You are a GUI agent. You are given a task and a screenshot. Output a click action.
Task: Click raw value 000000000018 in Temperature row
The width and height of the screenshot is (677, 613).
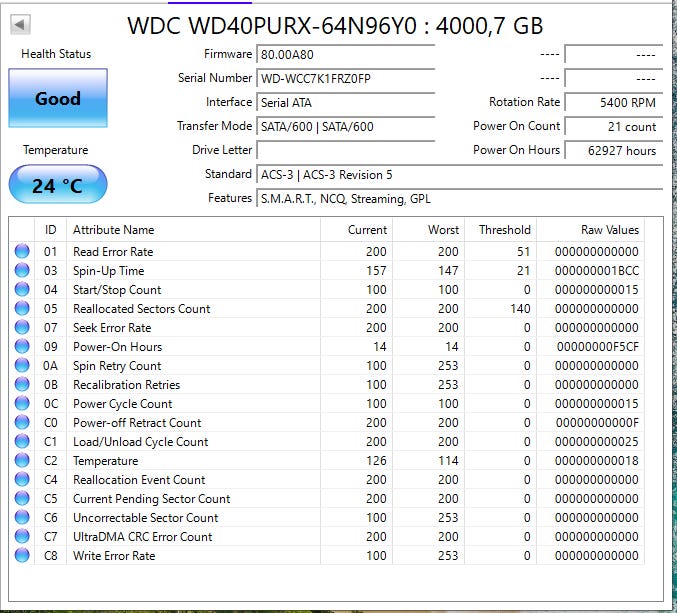click(596, 461)
